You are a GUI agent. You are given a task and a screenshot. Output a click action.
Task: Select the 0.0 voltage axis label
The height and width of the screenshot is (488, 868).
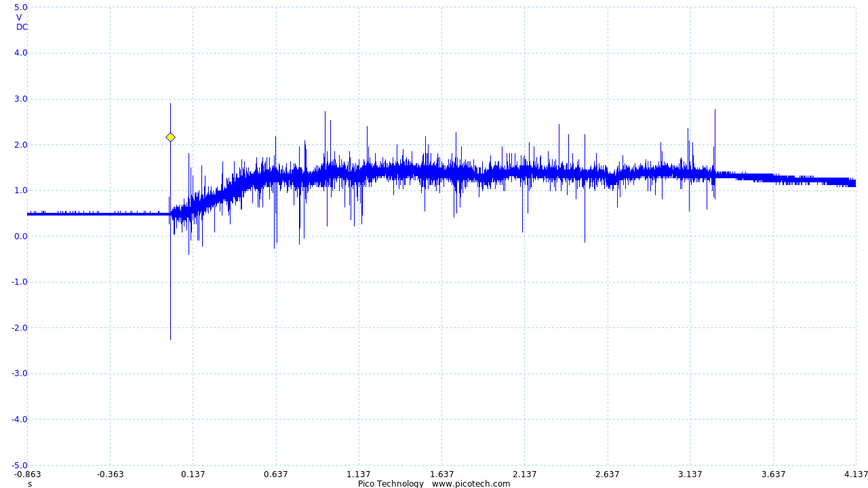click(x=21, y=237)
